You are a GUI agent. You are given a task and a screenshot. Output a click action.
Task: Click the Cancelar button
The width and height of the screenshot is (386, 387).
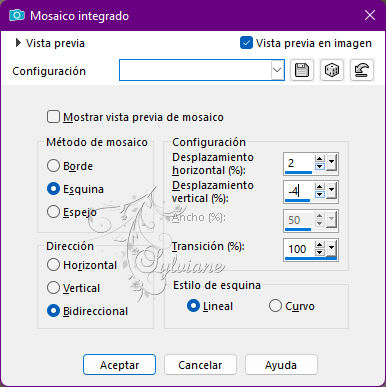(200, 365)
